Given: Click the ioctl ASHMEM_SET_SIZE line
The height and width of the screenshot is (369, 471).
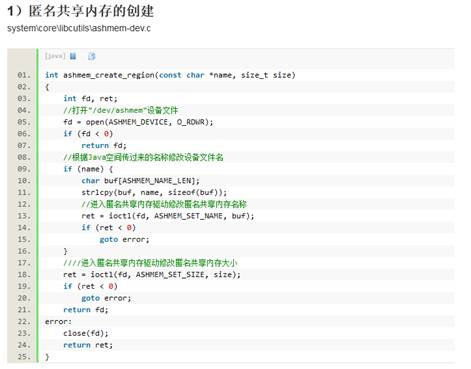Looking at the screenshot, I should point(152,274).
